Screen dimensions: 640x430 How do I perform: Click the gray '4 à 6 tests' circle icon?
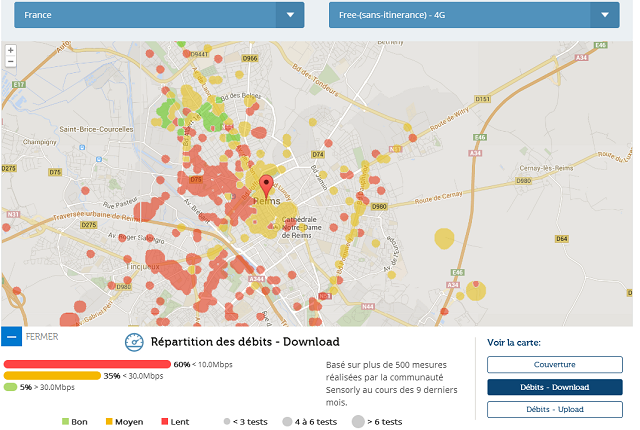point(287,422)
